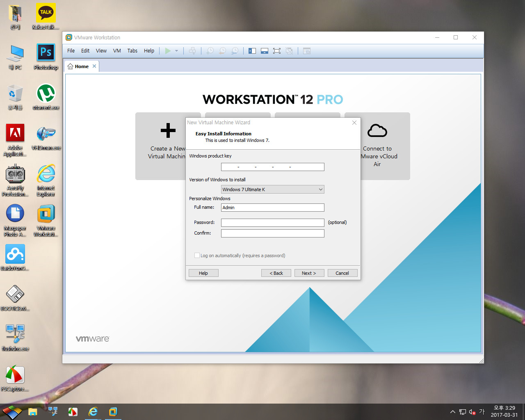Show hidden tray icons chevron
The width and height of the screenshot is (525, 420).
(452, 412)
